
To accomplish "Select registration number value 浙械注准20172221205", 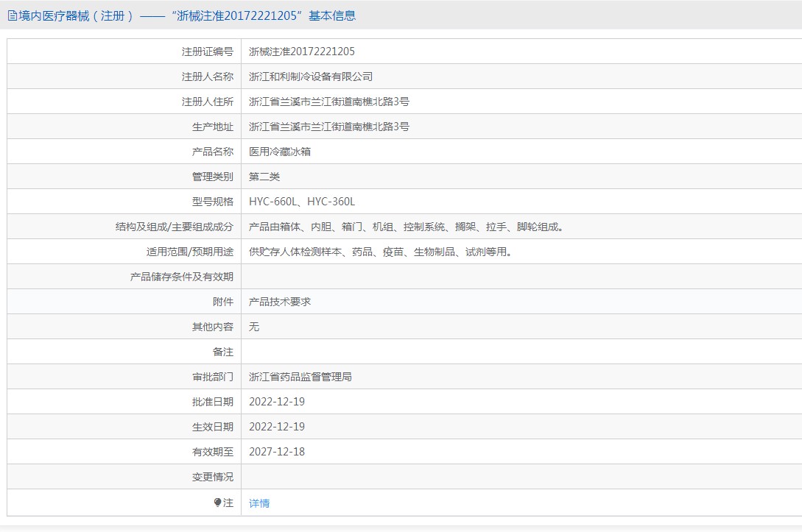I will pos(302,52).
